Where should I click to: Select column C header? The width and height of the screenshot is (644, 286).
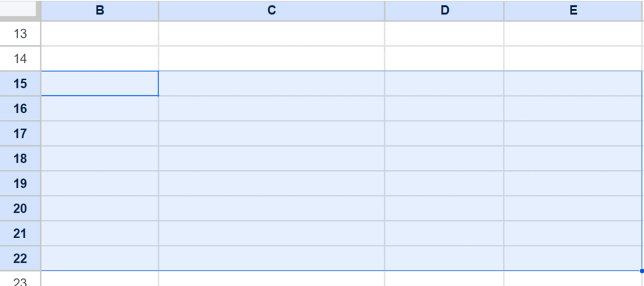(271, 11)
